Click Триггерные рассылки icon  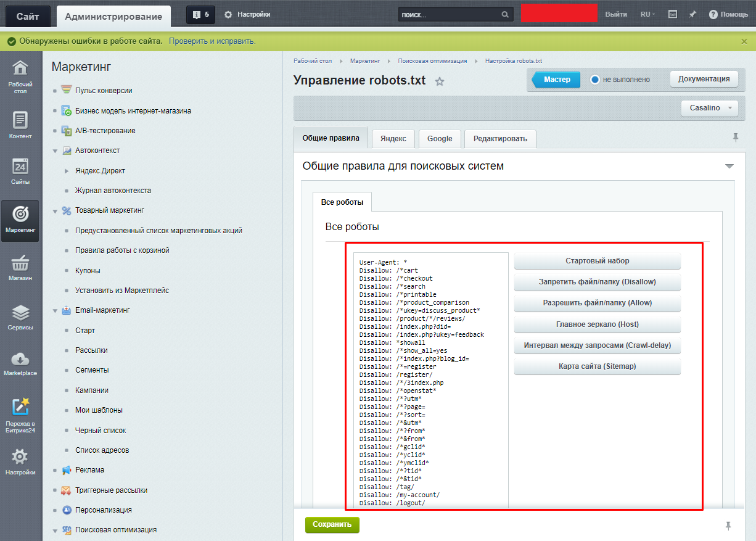point(66,490)
